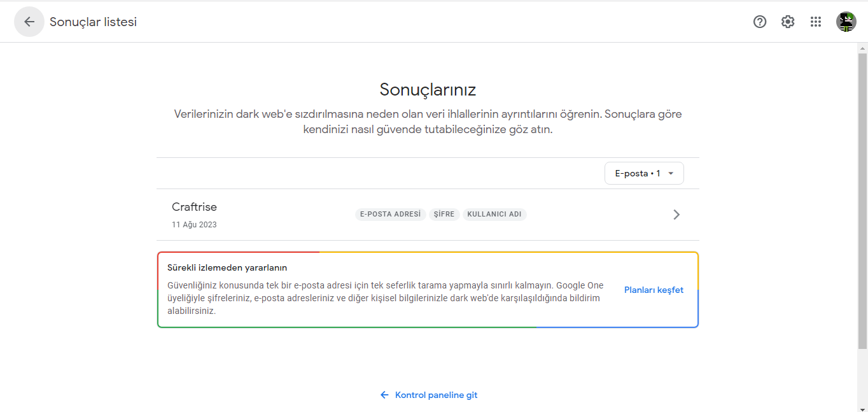Screen dimensions: 868x412
Task: Click the KULLANICI ADI tag
Action: click(494, 215)
